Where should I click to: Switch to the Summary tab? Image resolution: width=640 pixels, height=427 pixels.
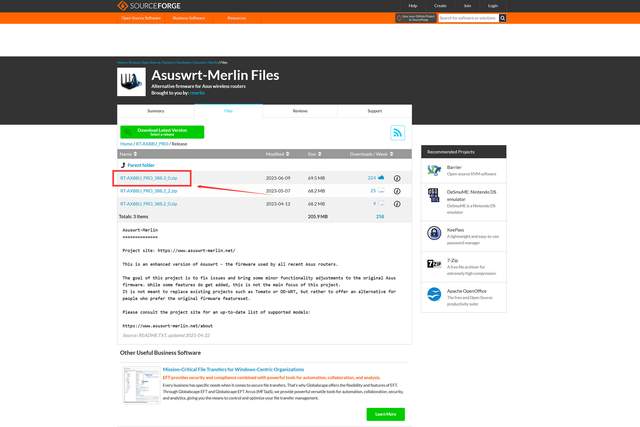(x=156, y=111)
